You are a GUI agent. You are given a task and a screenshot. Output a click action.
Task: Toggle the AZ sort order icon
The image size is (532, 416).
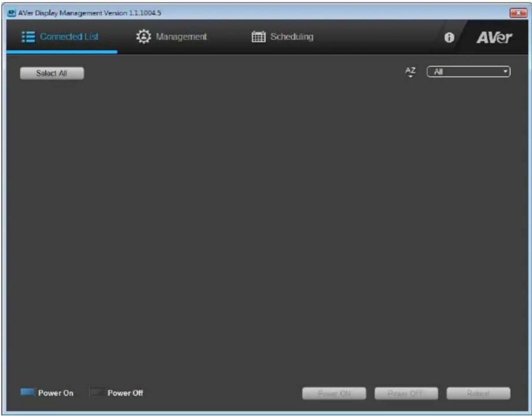pyautogui.click(x=411, y=72)
